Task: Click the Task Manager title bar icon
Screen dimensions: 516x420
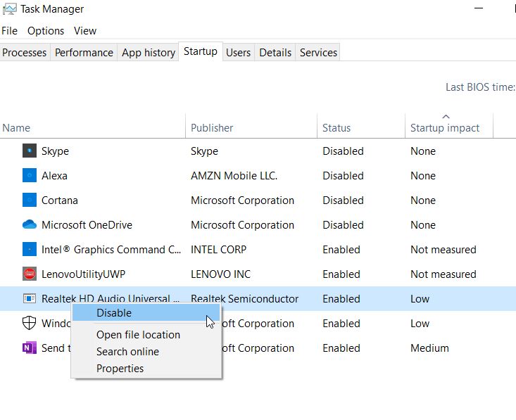Action: point(9,9)
